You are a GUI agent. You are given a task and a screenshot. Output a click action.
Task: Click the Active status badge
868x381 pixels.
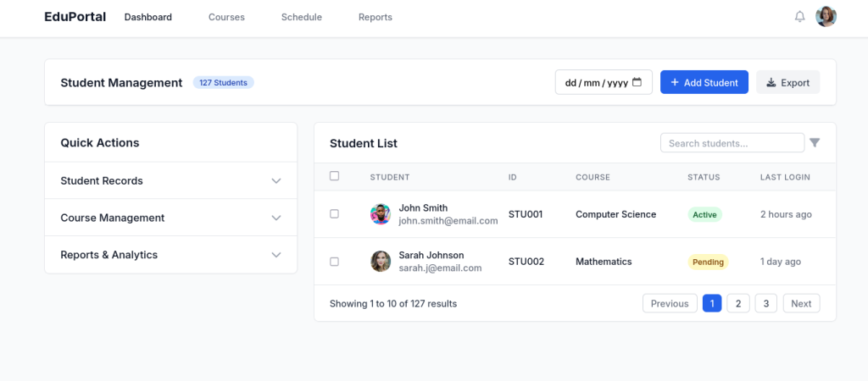click(704, 214)
